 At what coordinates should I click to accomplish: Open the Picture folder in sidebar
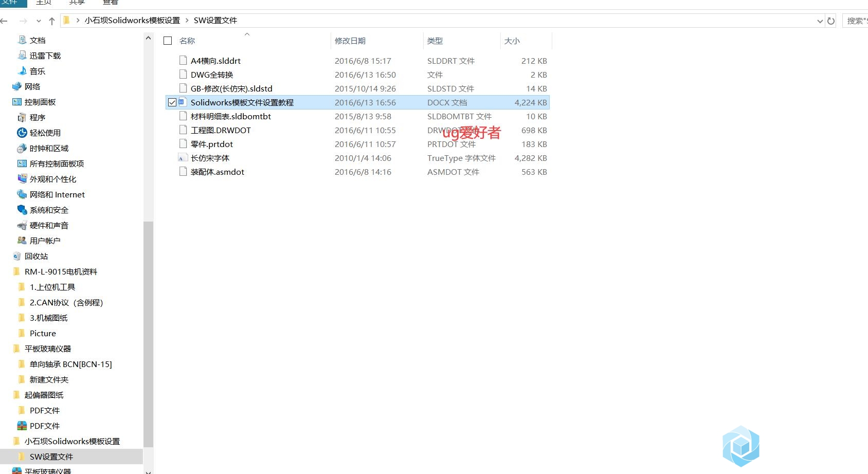43,333
